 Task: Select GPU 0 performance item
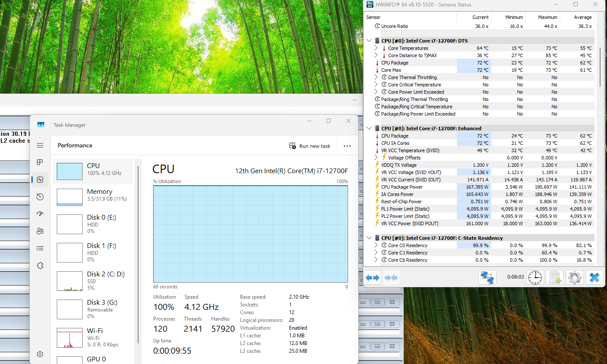(92, 359)
